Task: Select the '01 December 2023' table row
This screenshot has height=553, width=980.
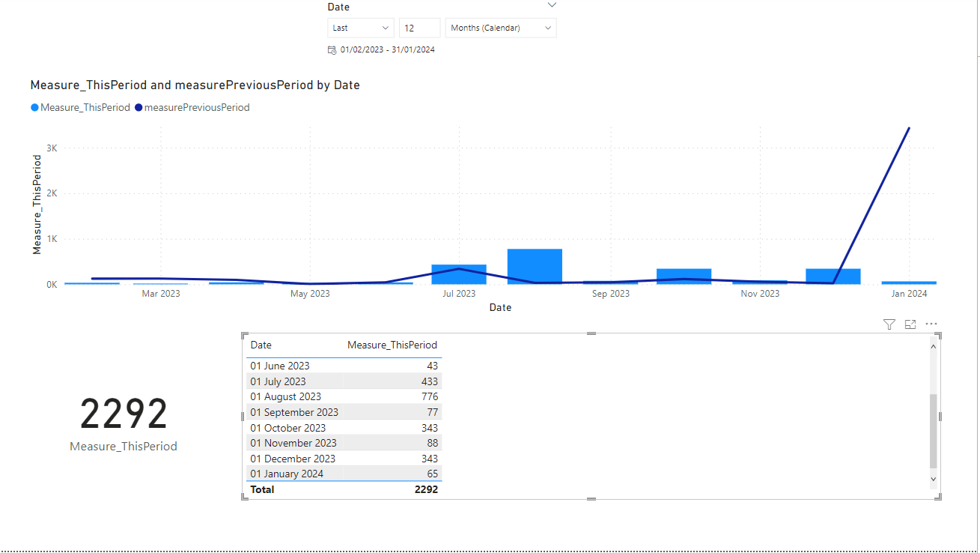Action: point(344,459)
